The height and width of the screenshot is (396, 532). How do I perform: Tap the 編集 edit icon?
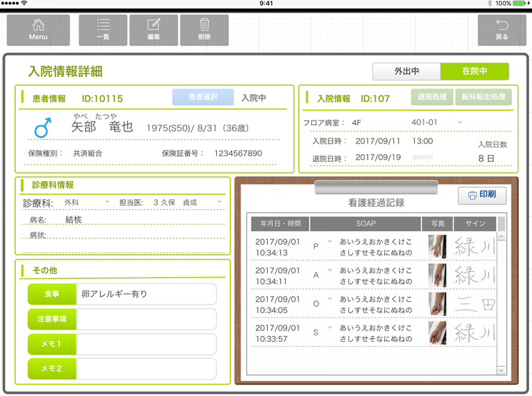(154, 30)
